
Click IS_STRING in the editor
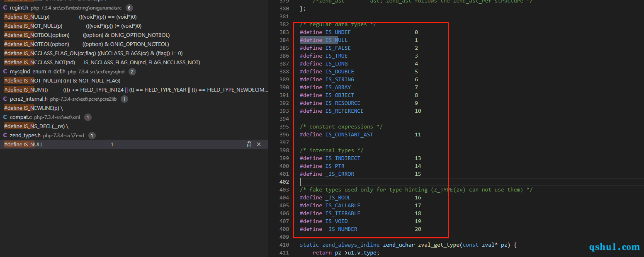click(340, 80)
